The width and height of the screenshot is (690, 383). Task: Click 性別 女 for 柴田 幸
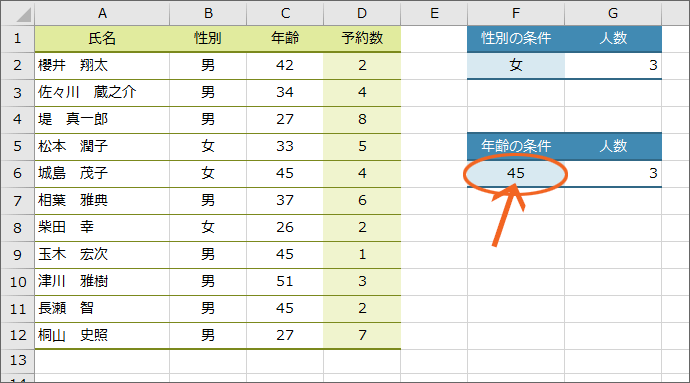[208, 228]
